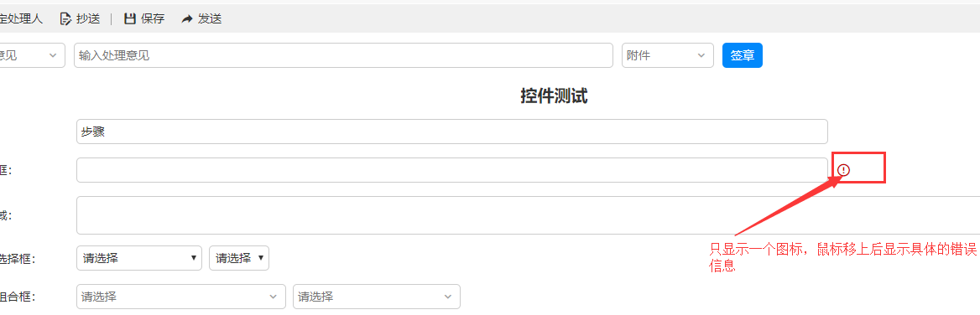Click inside the large multi-line text area
Screen dimensions: 980x315
tap(528, 215)
